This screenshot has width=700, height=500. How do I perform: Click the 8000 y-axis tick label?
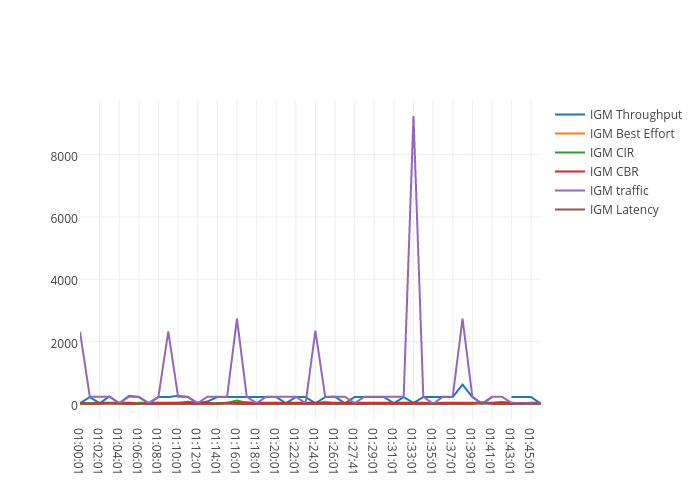pos(64,156)
